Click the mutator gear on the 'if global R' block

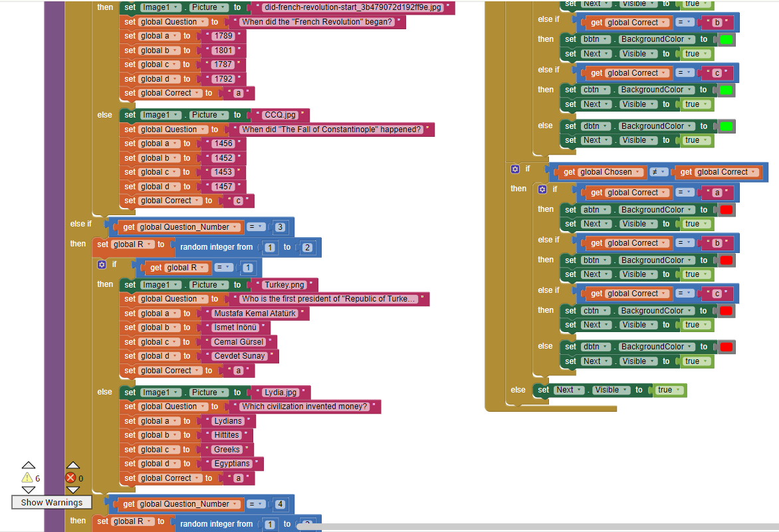click(x=100, y=264)
